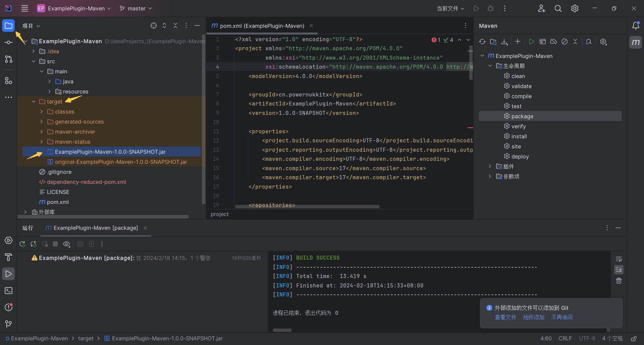
Task: Open ExamplePlugin-Maven project dropdown
Action: (74, 8)
